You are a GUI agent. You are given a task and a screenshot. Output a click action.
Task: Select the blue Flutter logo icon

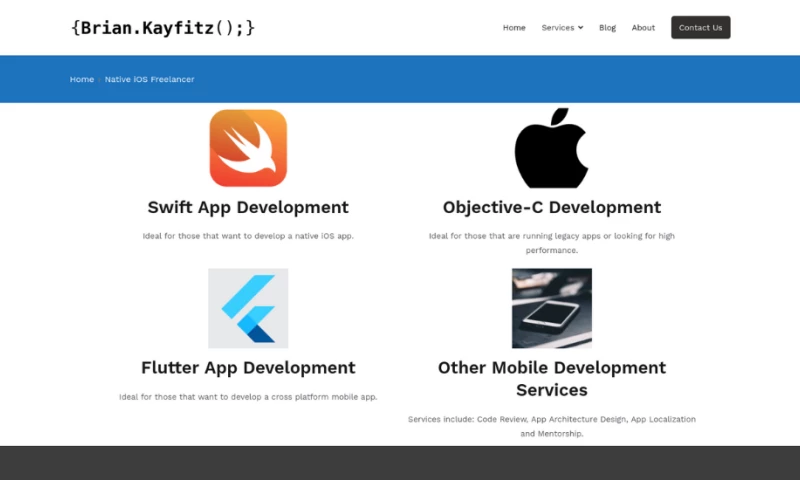click(x=248, y=308)
